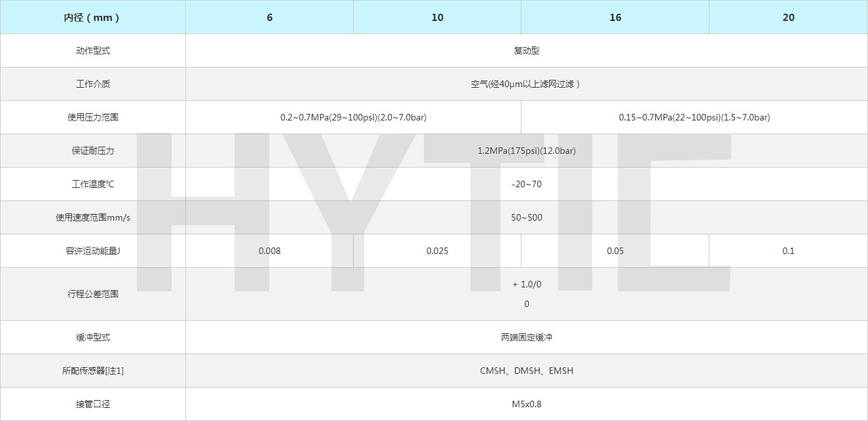868x421 pixels.
Task: Click the '+ 1.0/0' tolerance value
Action: (527, 284)
